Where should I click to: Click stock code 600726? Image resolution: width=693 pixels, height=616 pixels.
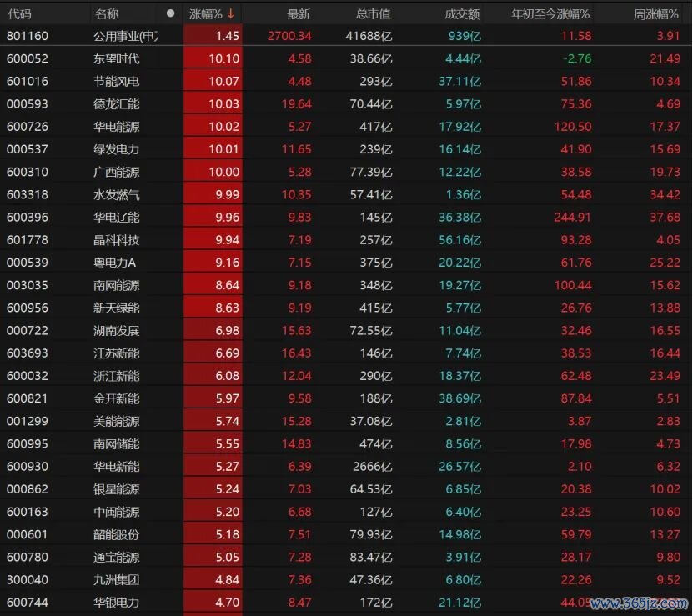click(x=28, y=127)
